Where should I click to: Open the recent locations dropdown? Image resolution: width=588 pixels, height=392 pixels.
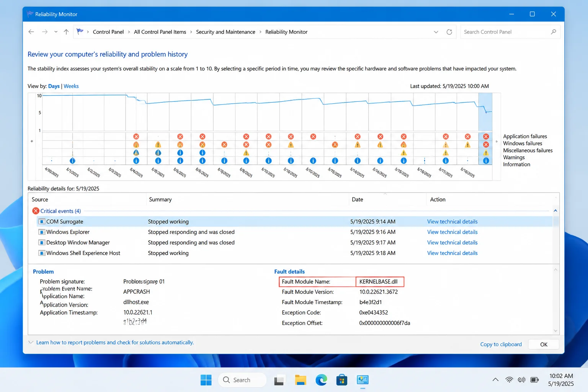tap(56, 32)
